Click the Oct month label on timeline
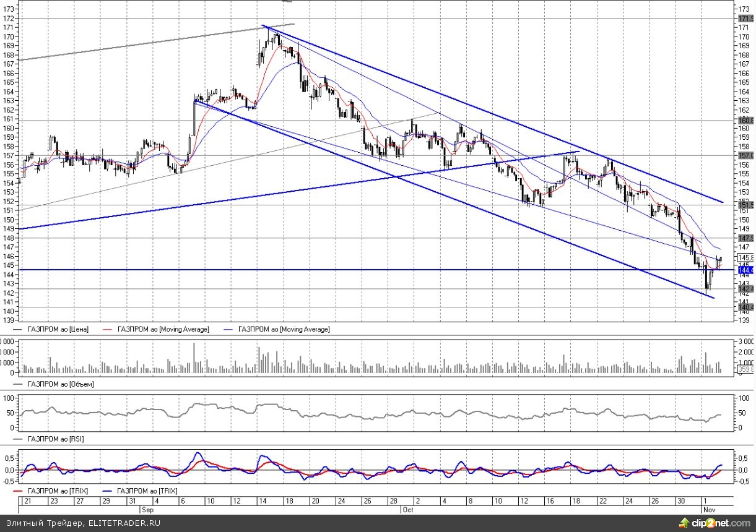 click(407, 510)
